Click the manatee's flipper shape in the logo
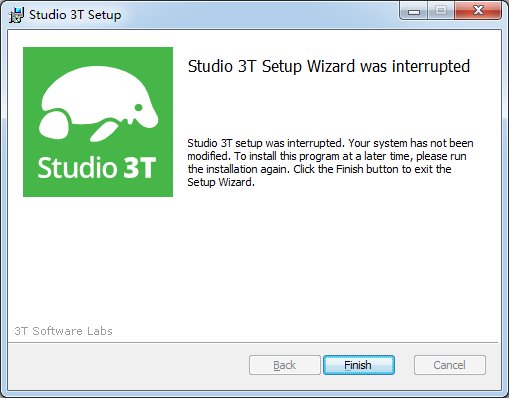 [x=103, y=131]
